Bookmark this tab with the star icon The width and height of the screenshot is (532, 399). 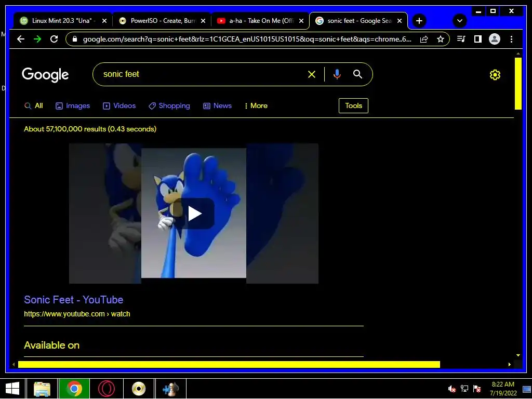point(441,39)
